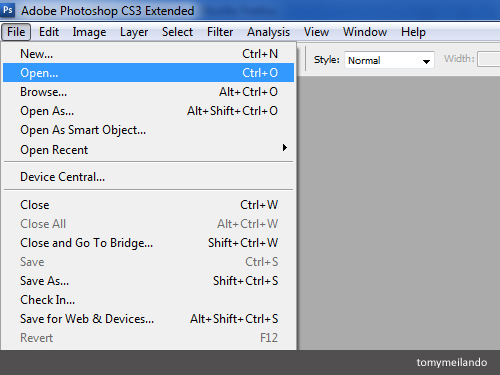Open the Filter menu

click(x=220, y=32)
